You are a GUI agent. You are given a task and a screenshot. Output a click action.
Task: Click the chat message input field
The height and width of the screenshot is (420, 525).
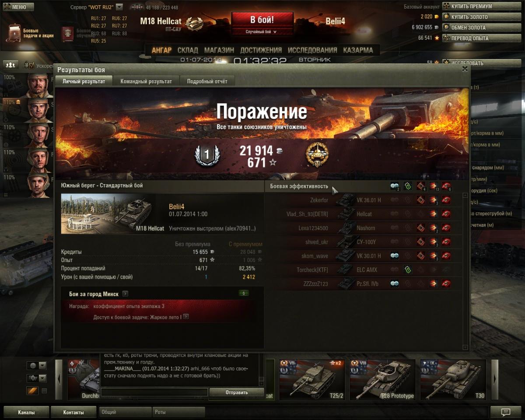pos(154,392)
